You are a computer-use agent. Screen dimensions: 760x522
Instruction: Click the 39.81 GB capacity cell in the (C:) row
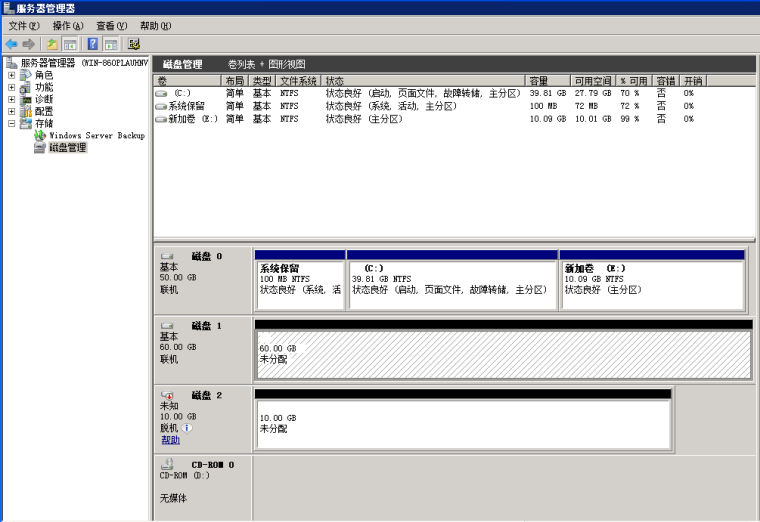pyautogui.click(x=548, y=93)
